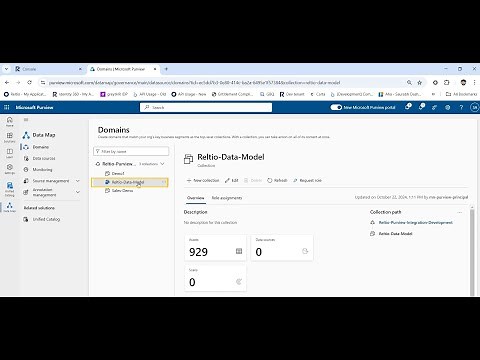Close the Domains Microsoft Purview tab
Viewport: 480px width, 360px height.
point(155,69)
